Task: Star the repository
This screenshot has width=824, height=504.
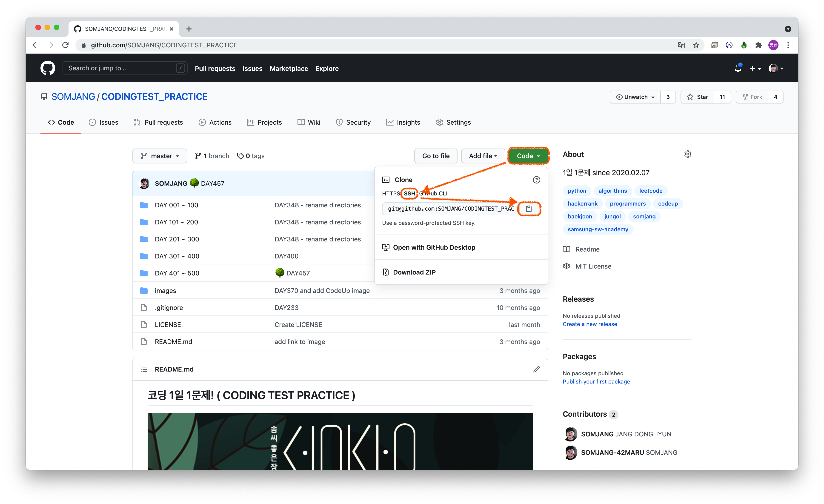Action: coord(697,97)
